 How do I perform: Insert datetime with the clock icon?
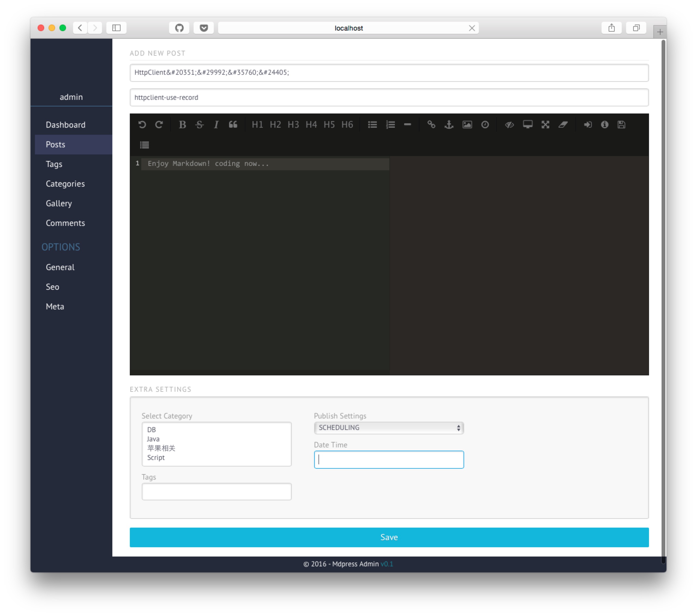[485, 125]
